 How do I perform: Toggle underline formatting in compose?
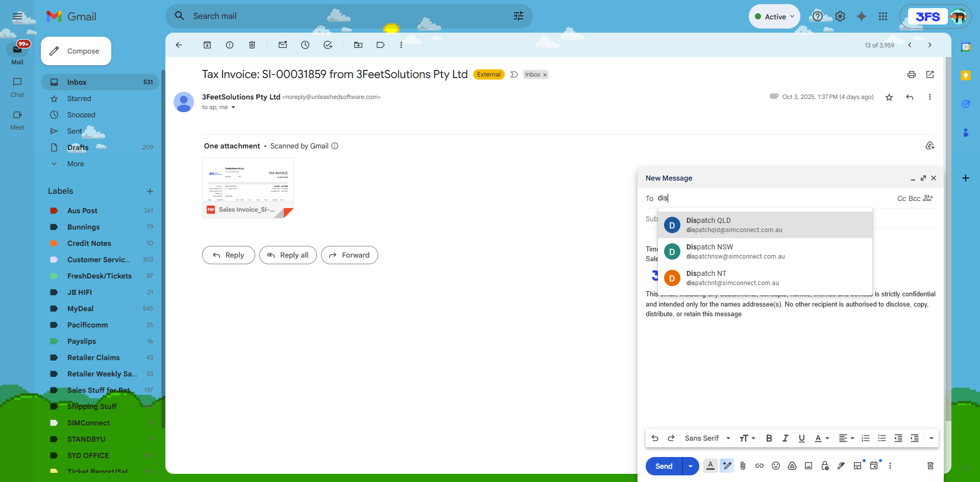pyautogui.click(x=801, y=438)
